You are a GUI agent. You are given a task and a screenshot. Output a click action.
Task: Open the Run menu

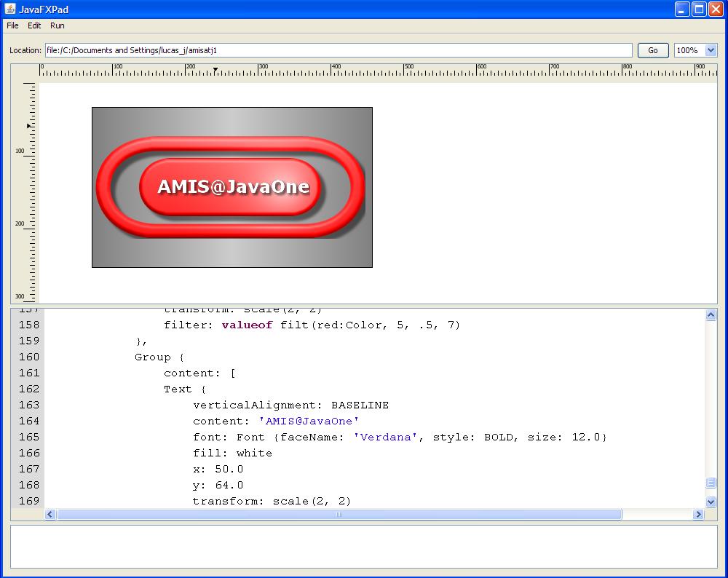pyautogui.click(x=58, y=25)
